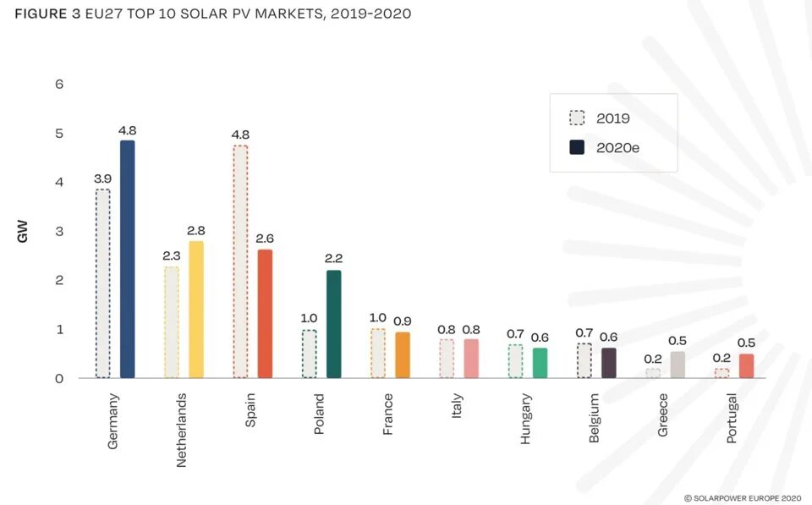Click the Figure 3 chart title

pos(213,14)
